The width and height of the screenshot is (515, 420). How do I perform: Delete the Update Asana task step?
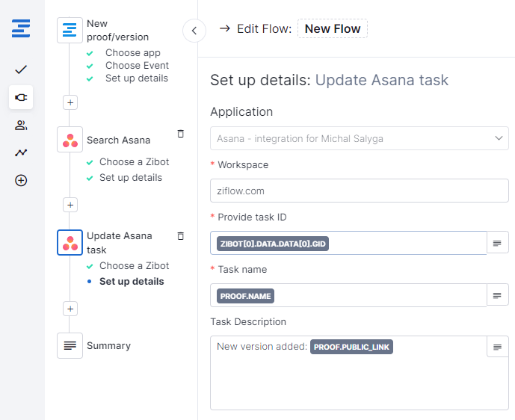pos(180,236)
